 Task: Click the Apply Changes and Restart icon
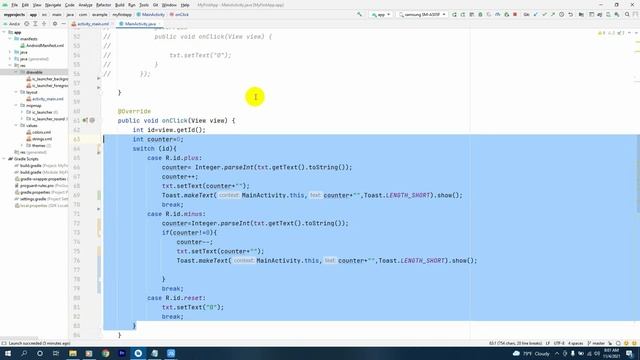point(463,14)
